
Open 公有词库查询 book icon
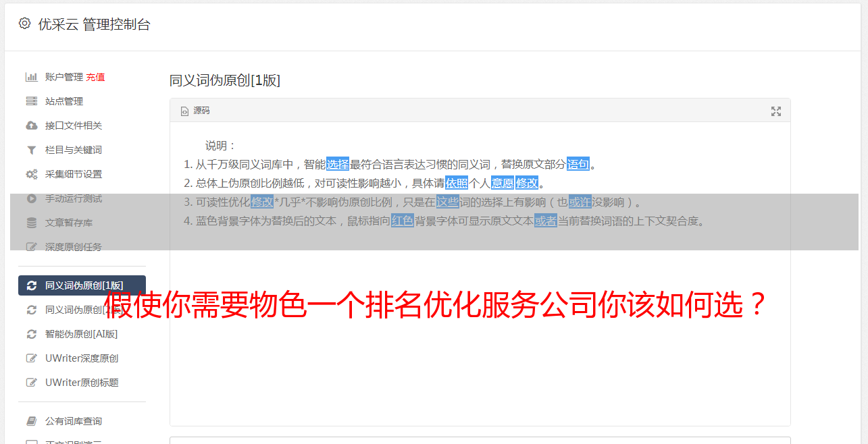coord(31,421)
